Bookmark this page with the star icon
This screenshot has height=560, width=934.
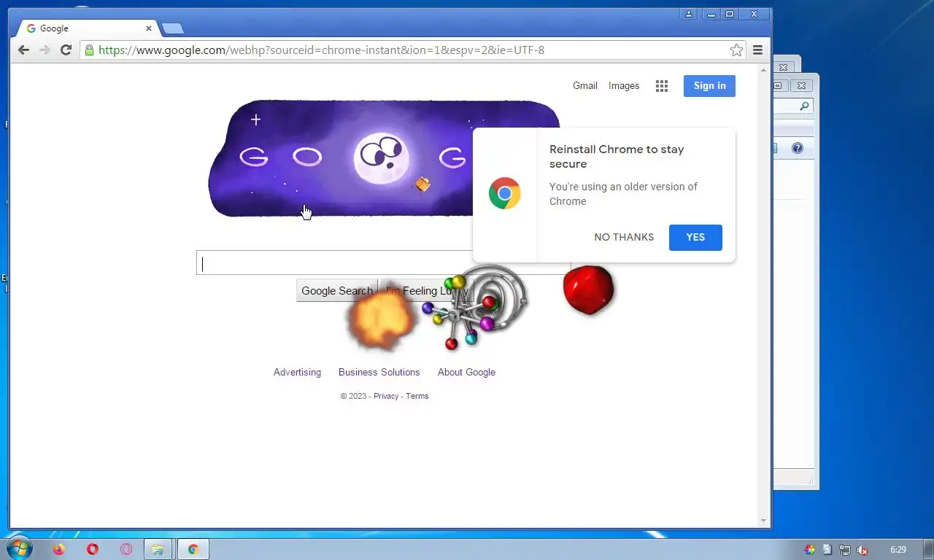point(736,50)
